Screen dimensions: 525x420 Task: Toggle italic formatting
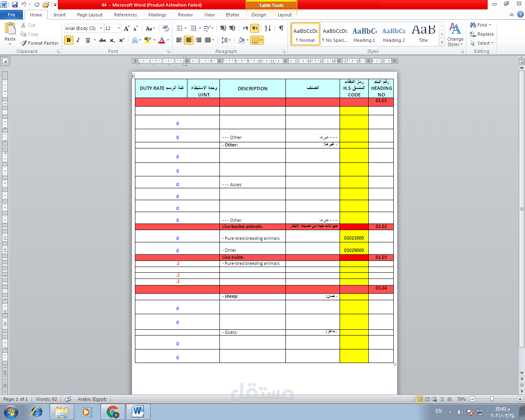[78, 40]
